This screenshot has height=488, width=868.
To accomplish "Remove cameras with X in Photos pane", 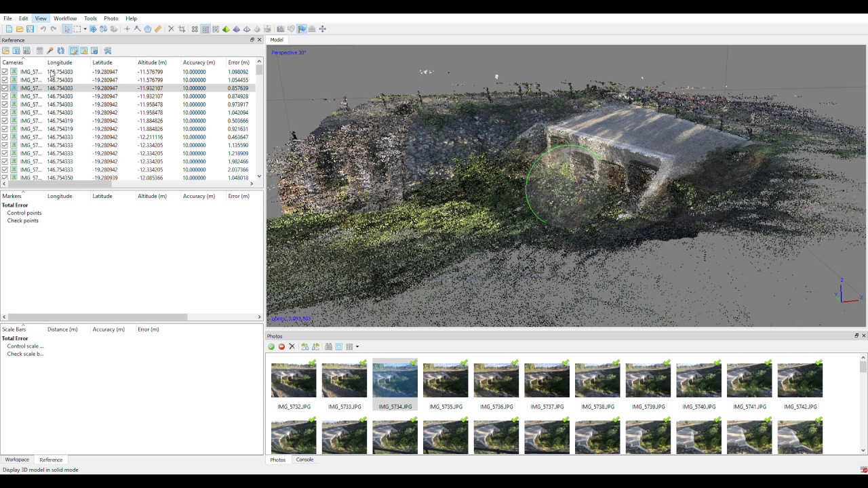I will (x=292, y=346).
